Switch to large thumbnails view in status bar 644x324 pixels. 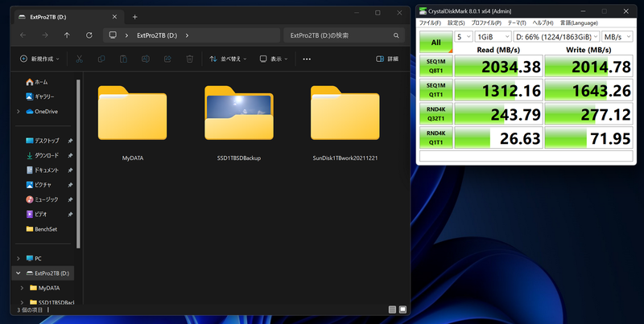[x=403, y=309]
